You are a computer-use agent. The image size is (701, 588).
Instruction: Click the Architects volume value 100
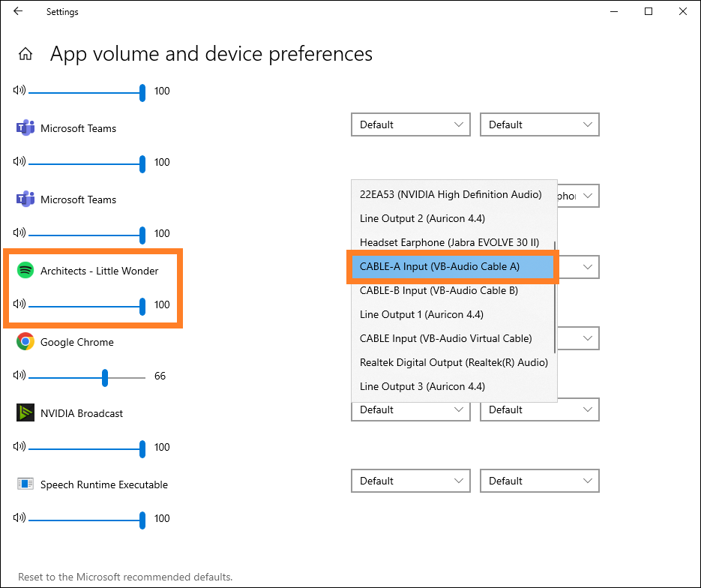[162, 304]
